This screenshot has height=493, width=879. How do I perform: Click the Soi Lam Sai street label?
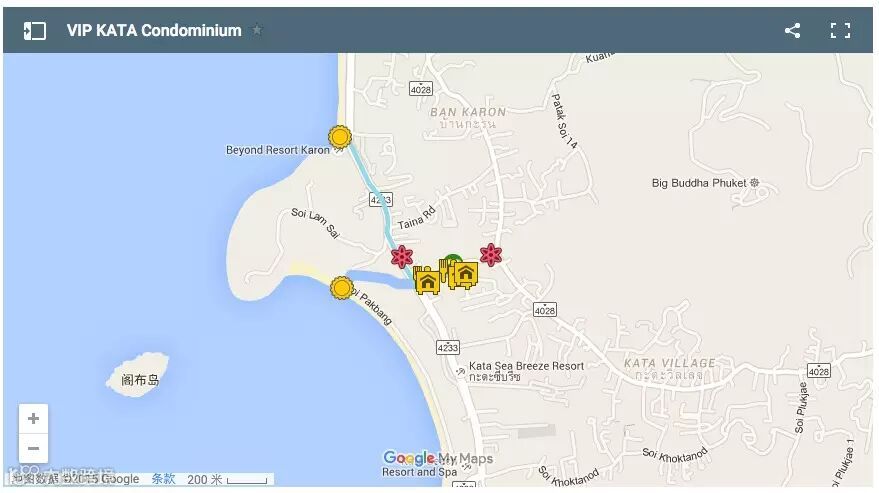click(316, 223)
